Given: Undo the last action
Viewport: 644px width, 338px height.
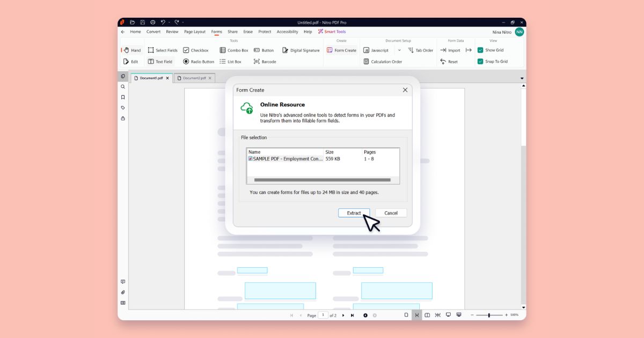Looking at the screenshot, I should [x=163, y=23].
